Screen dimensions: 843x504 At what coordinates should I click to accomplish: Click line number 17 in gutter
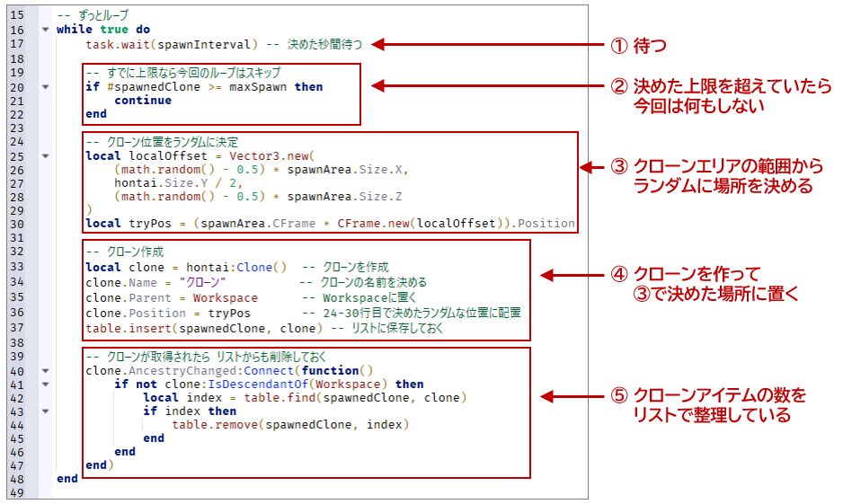pyautogui.click(x=17, y=44)
